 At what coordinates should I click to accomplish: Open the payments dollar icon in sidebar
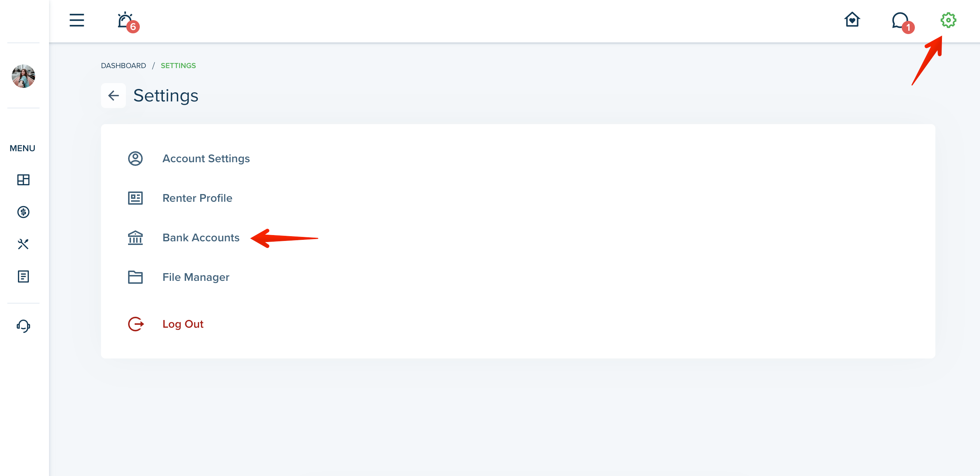coord(23,212)
